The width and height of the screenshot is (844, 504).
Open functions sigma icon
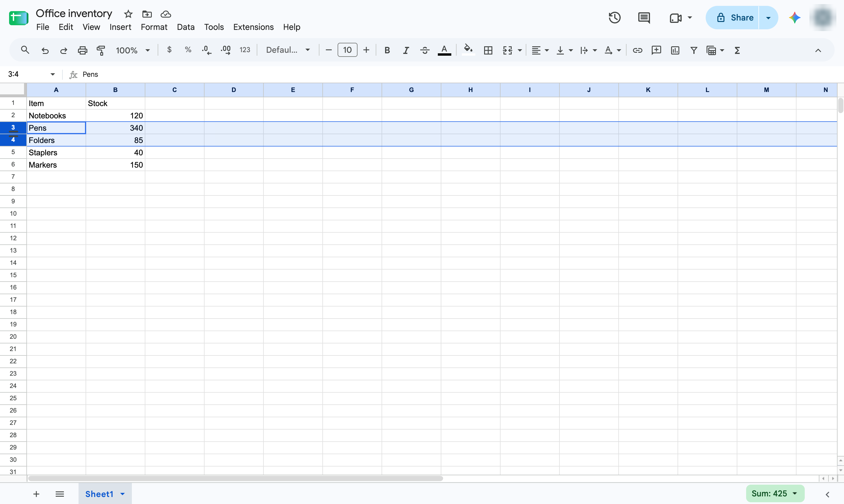[x=737, y=50]
